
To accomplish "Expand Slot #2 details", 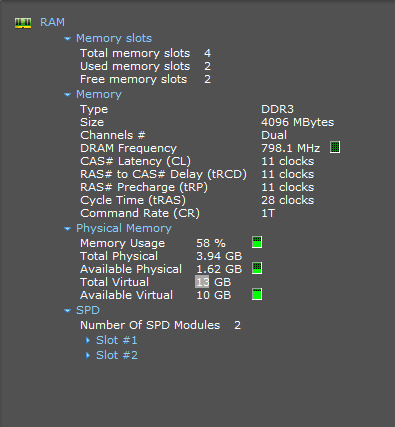I will coord(88,355).
